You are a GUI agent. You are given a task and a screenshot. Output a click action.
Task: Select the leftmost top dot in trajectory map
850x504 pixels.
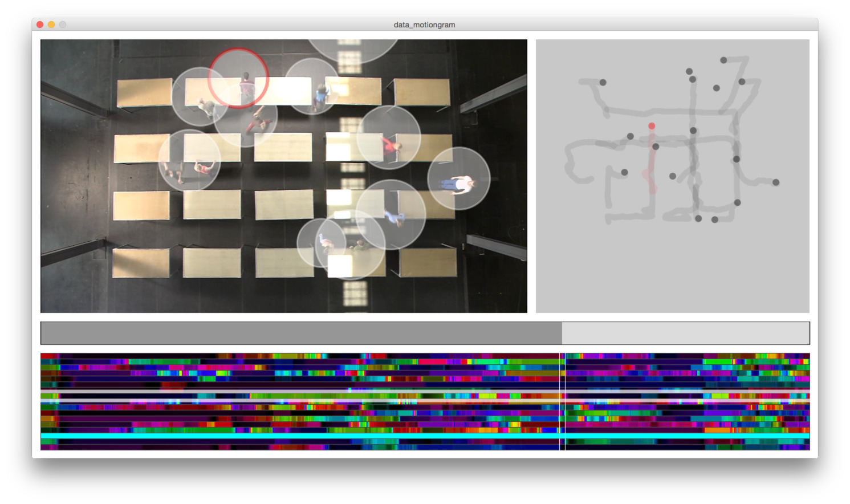603,83
